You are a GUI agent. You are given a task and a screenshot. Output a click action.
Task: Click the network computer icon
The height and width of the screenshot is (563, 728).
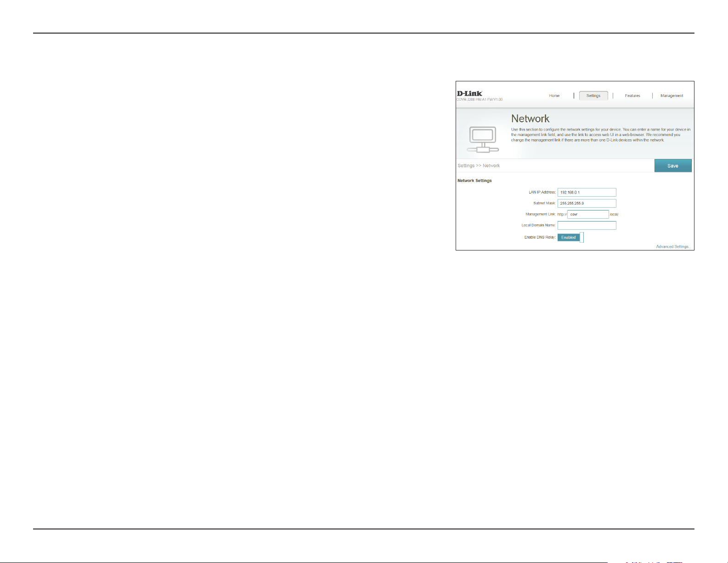[x=483, y=139]
